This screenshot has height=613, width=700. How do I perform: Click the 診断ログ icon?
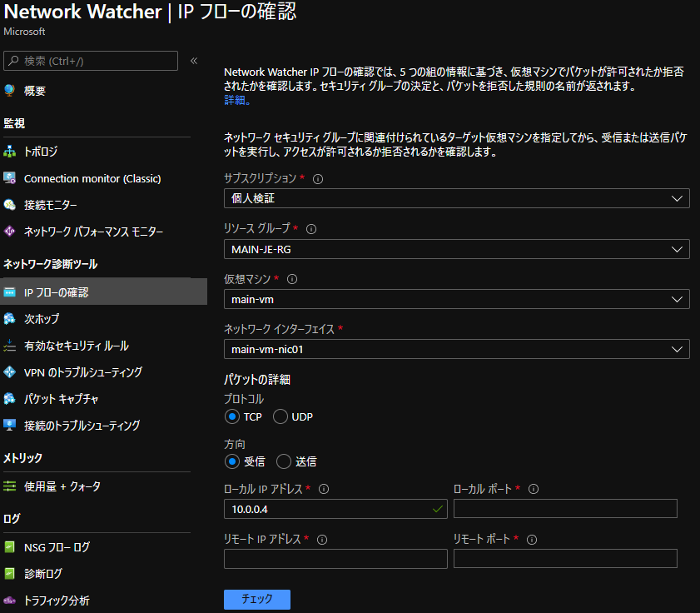pyautogui.click(x=9, y=573)
